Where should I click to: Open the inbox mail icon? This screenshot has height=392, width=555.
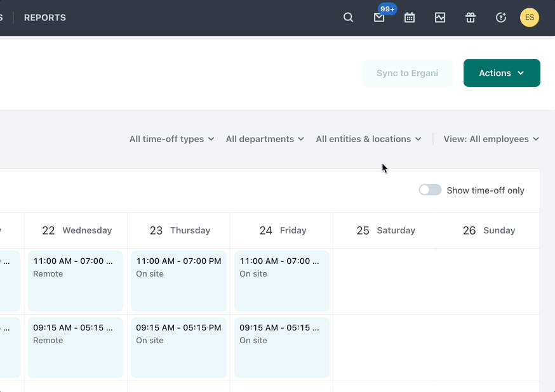(379, 18)
